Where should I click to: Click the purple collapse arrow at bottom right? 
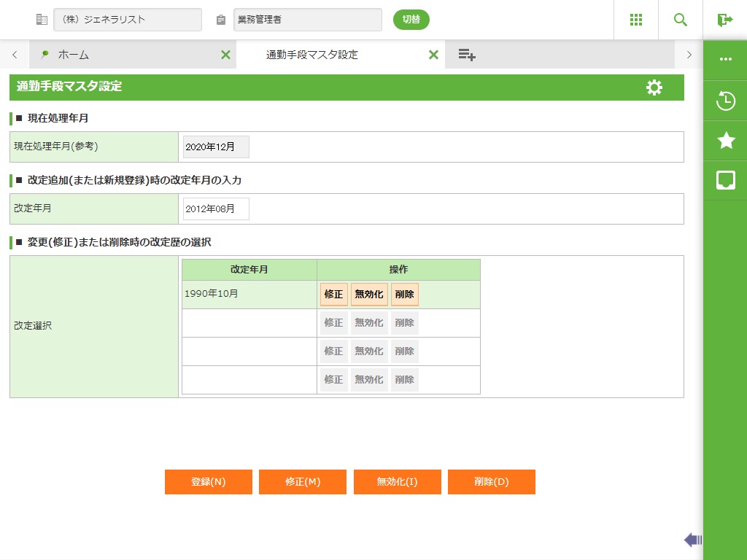tap(692, 540)
